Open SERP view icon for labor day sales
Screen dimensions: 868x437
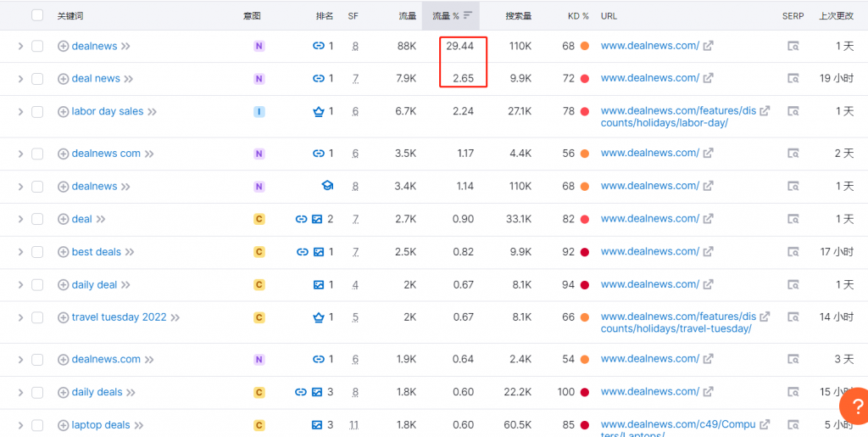tap(793, 112)
